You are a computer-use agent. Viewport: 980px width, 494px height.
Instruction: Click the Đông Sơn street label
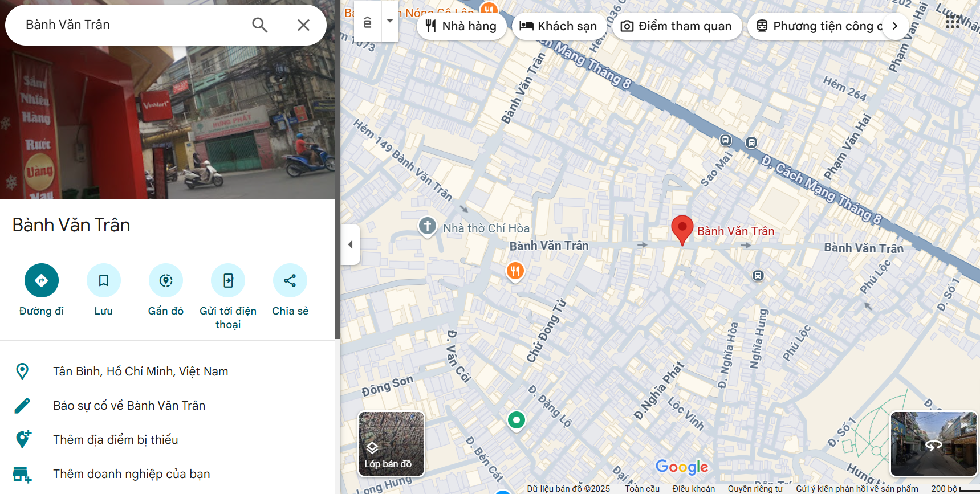[x=388, y=386]
